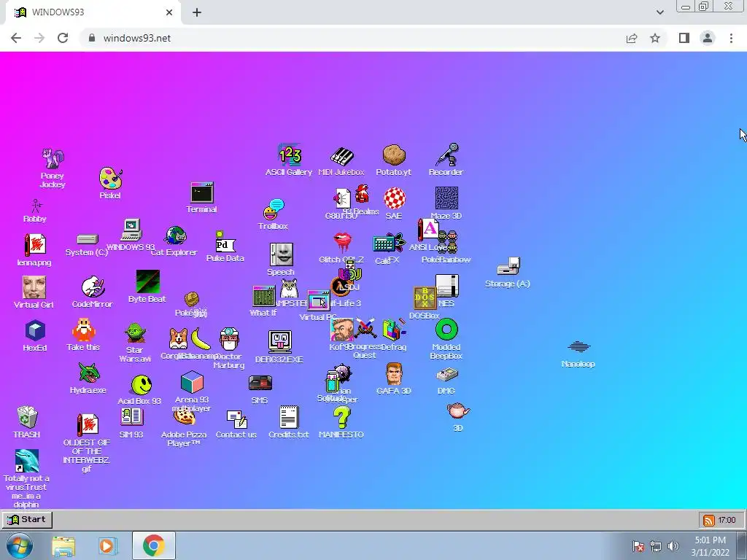
Task: Open the Modded BeepBox green ring icon
Action: [x=447, y=330]
